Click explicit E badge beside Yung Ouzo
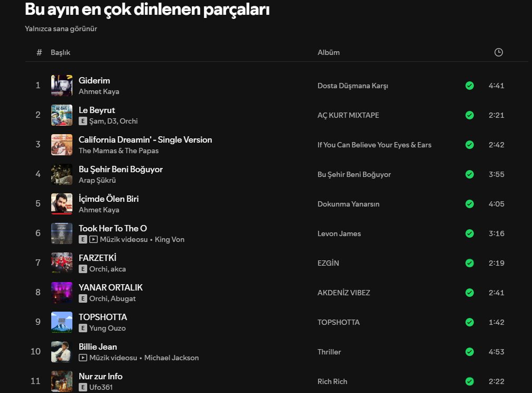 coord(83,328)
